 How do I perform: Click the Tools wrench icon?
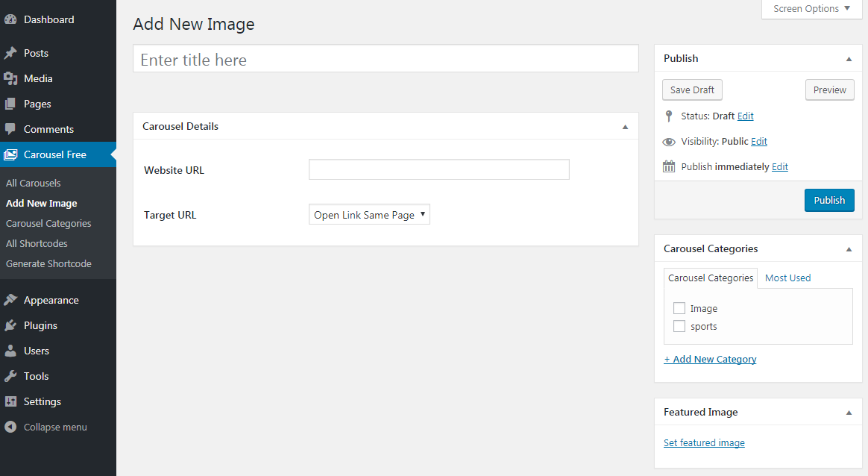(x=10, y=376)
